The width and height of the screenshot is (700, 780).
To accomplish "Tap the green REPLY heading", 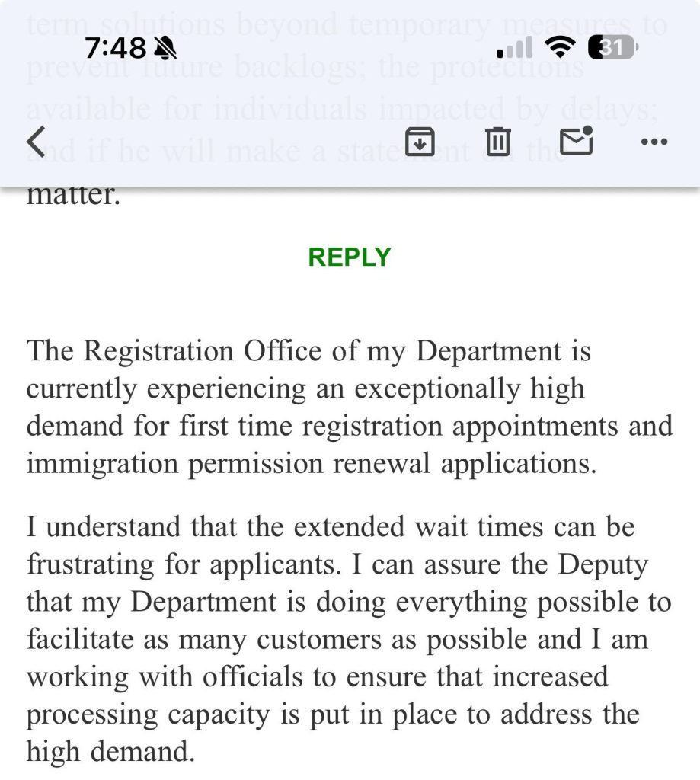I will point(350,257).
